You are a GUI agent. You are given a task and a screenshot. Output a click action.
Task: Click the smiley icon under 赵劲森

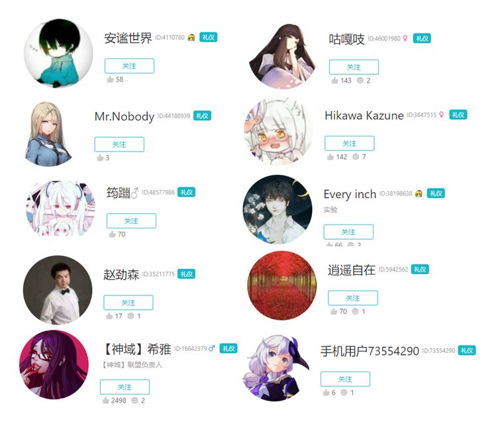tap(130, 316)
